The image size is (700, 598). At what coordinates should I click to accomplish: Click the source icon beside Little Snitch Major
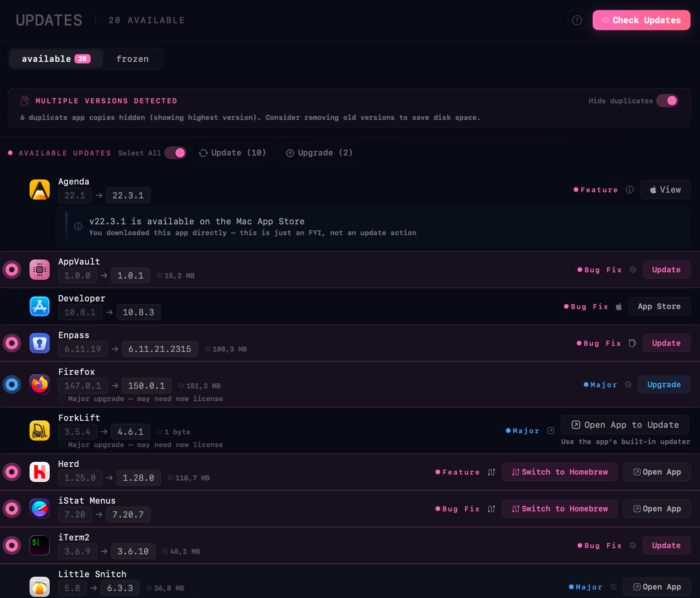(613, 587)
